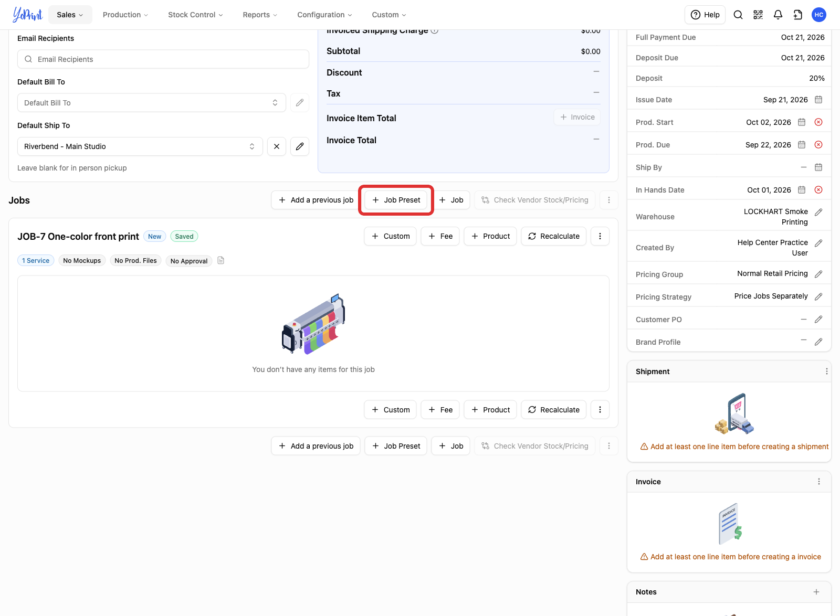Screen dimensions: 840x616
Task: Edit the Brand Profile field
Action: (x=818, y=342)
